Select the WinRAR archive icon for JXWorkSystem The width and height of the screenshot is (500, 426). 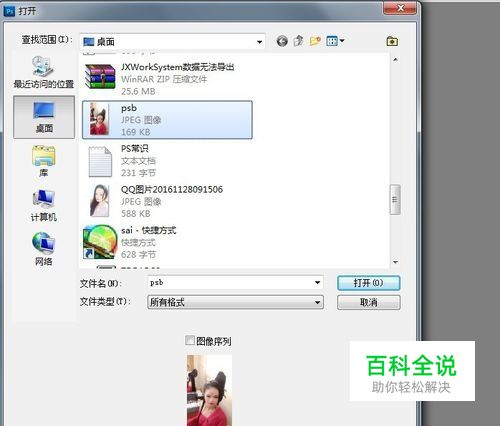click(100, 76)
